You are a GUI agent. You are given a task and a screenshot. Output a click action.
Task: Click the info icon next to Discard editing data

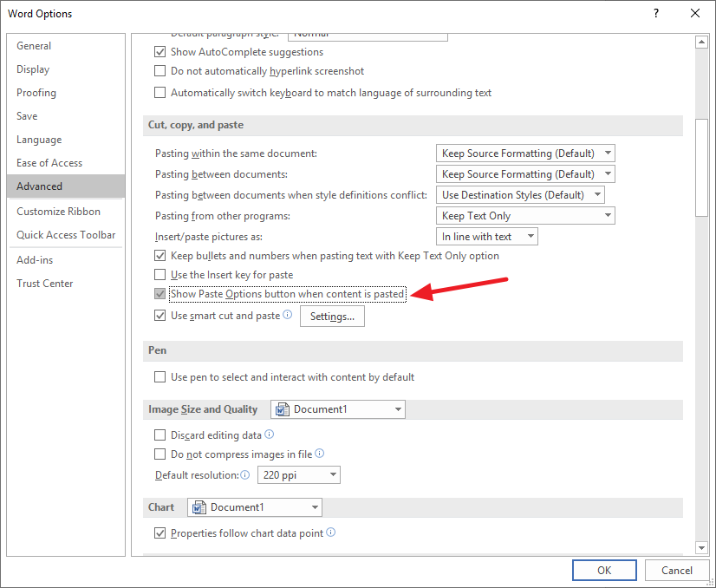coord(270,434)
